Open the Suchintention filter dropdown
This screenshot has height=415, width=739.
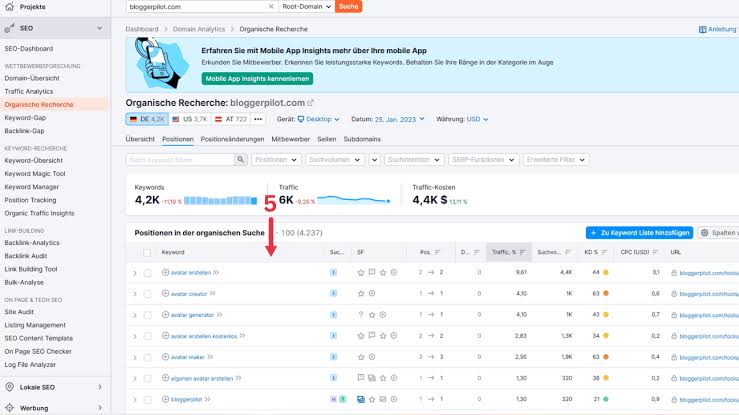tap(414, 160)
